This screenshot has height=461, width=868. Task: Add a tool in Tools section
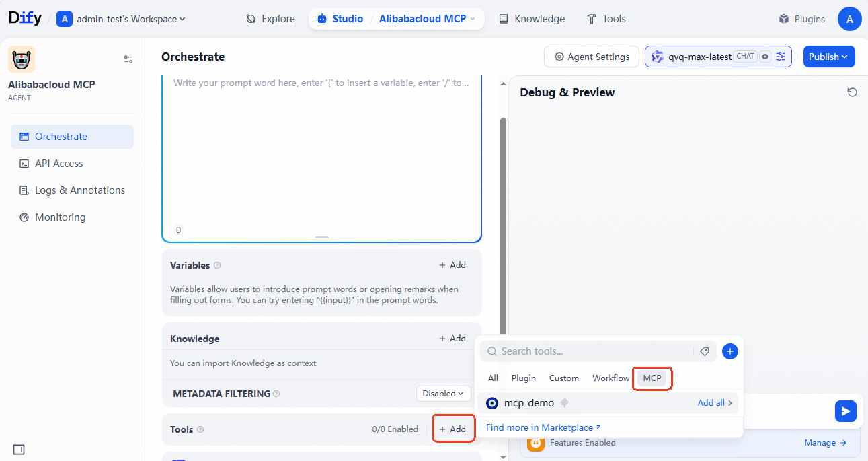pyautogui.click(x=452, y=429)
